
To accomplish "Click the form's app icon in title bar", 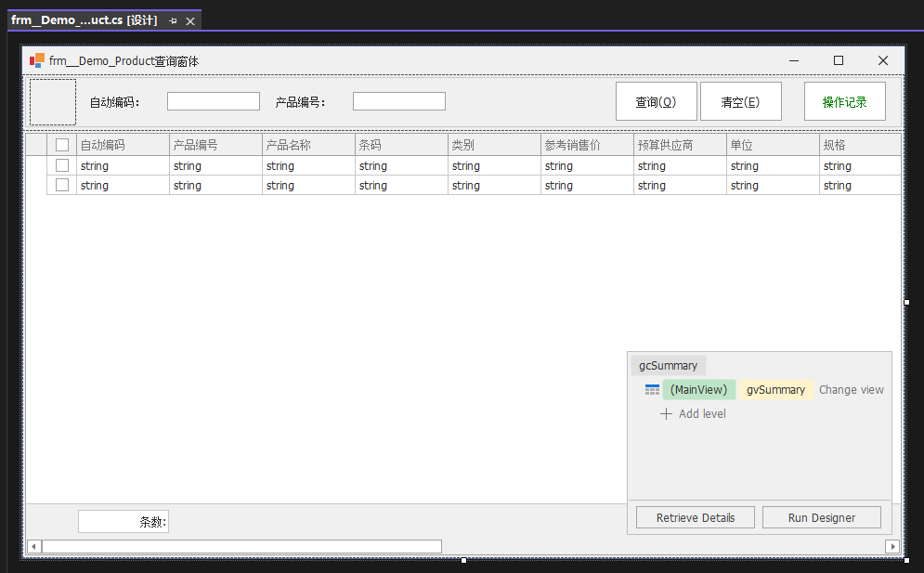I will pyautogui.click(x=37, y=60).
